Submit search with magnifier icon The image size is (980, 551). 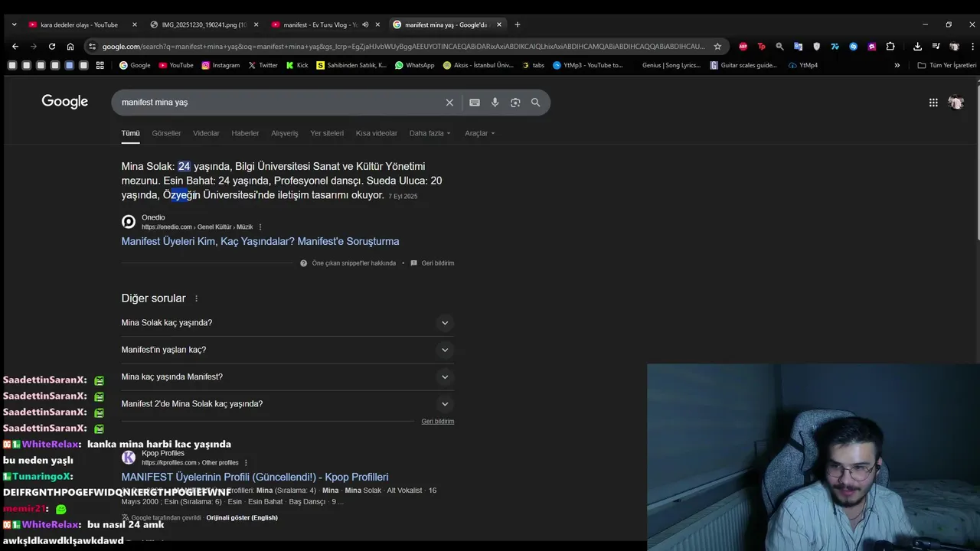(x=536, y=103)
